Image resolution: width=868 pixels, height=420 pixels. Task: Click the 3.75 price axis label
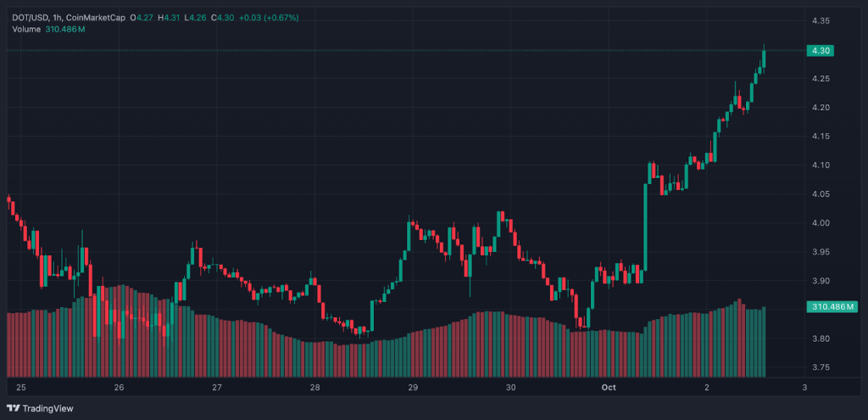820,368
